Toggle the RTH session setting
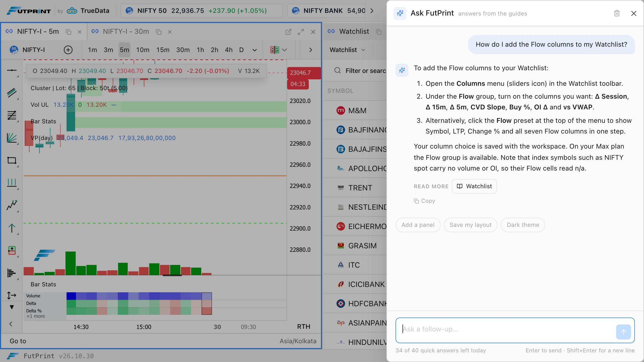This screenshot has width=644, height=362. click(x=303, y=327)
